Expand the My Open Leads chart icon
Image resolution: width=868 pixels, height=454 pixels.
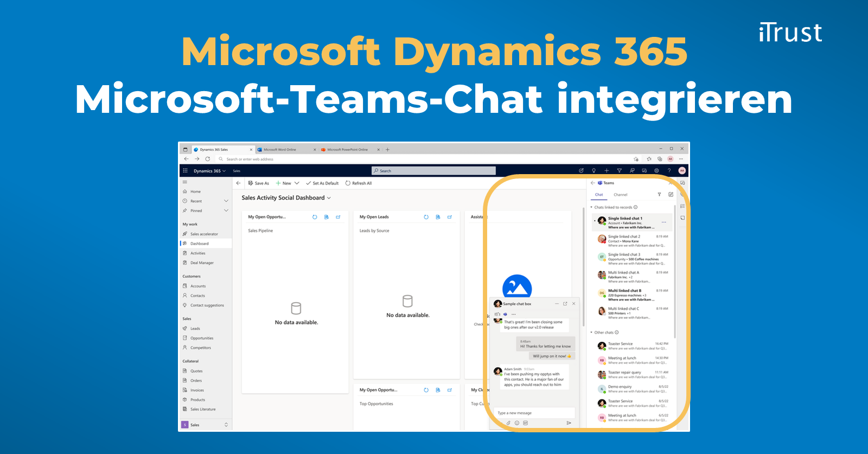(x=450, y=217)
